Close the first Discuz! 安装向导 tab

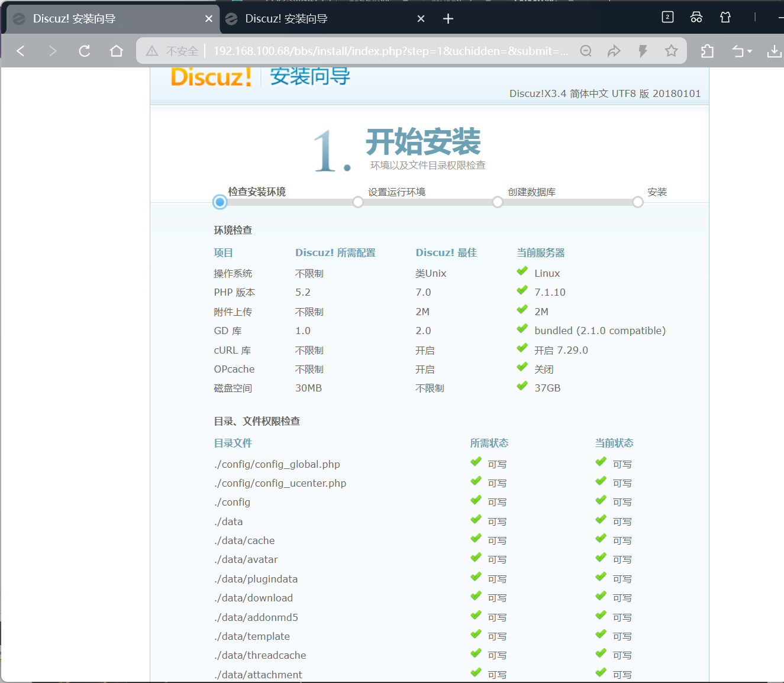[x=209, y=19]
